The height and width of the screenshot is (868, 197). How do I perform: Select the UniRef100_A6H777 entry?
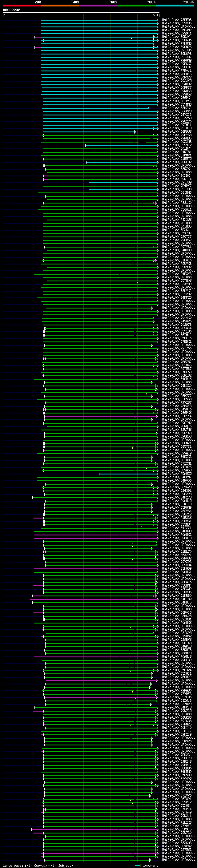coord(176,396)
